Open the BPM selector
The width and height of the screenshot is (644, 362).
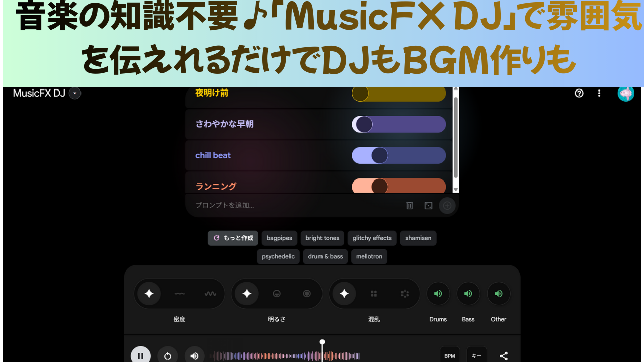pos(450,355)
